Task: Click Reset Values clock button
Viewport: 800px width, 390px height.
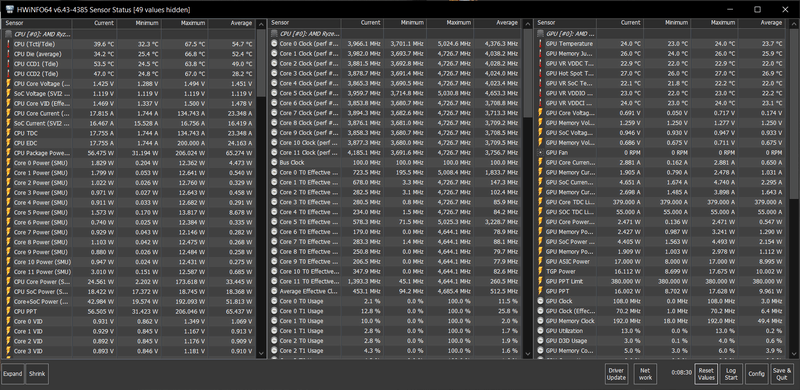Action: [x=706, y=374]
